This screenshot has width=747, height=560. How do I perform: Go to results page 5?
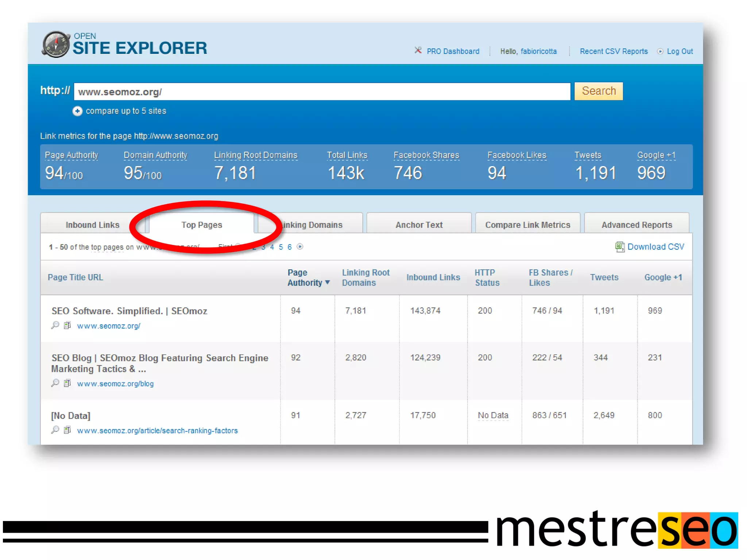coord(281,247)
